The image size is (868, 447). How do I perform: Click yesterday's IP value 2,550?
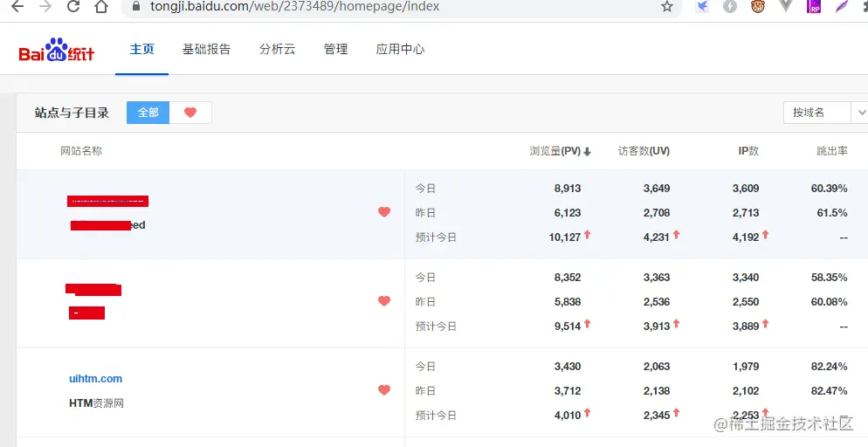click(746, 301)
